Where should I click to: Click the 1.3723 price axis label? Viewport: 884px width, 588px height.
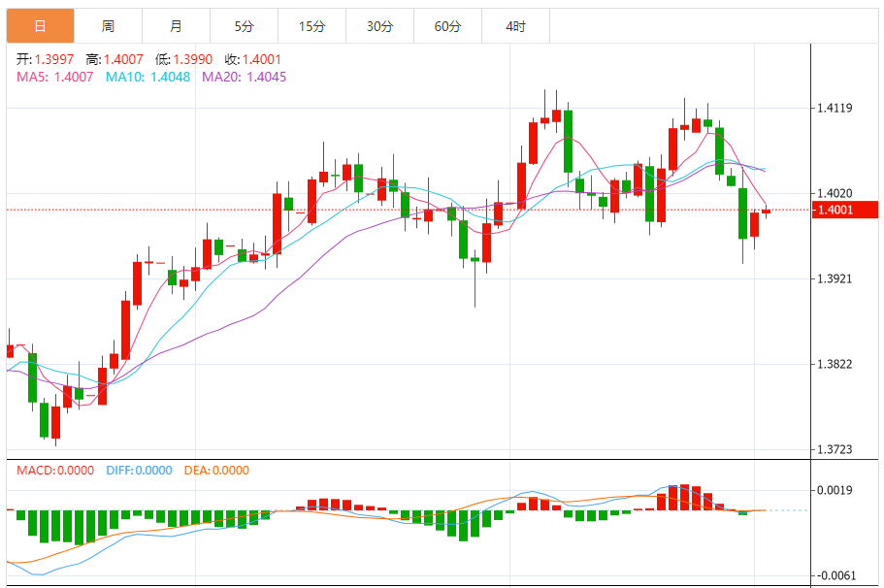click(x=835, y=449)
